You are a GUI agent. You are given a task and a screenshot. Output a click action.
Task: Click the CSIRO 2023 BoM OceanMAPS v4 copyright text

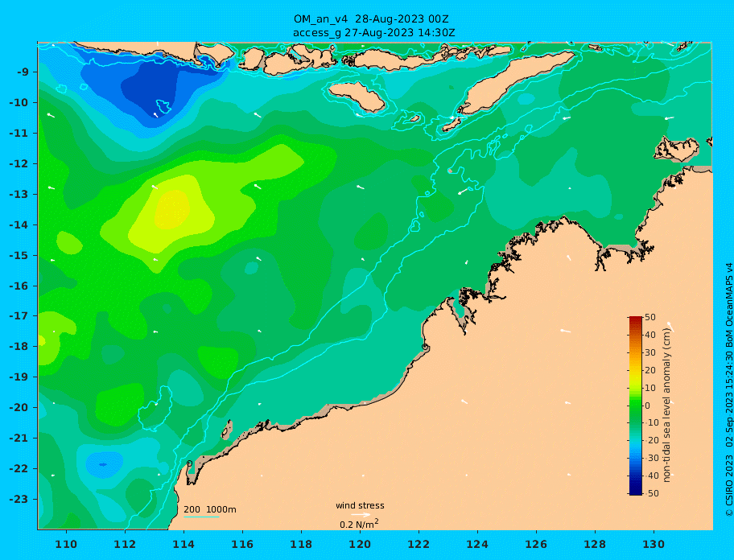pos(728,389)
